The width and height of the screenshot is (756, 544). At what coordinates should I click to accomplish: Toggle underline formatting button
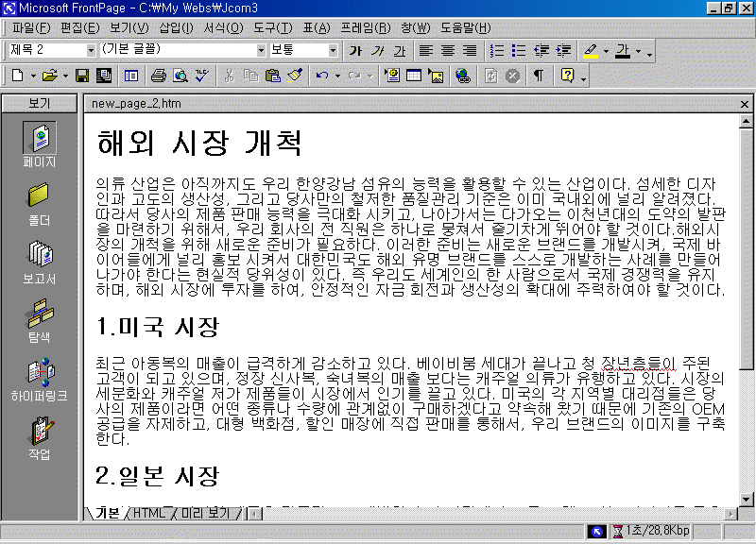point(399,50)
